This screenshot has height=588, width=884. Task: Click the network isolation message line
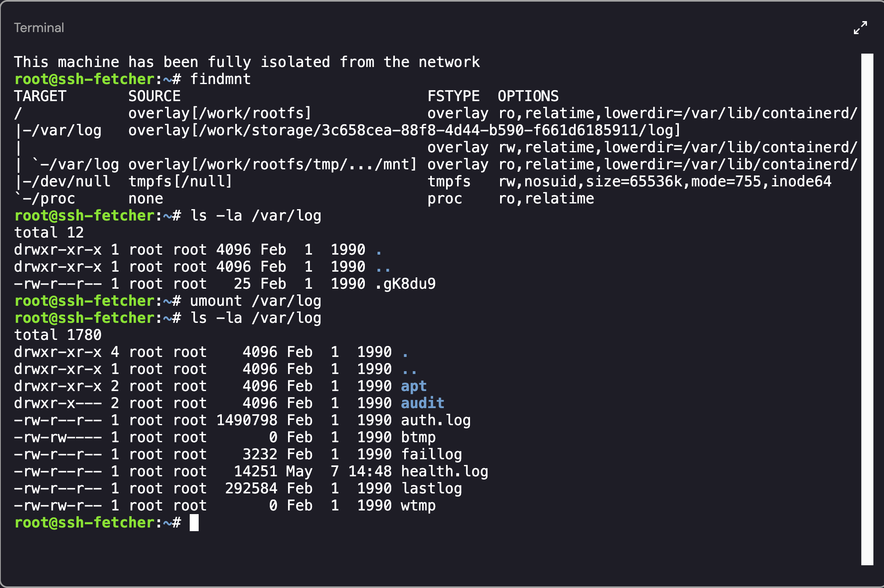pyautogui.click(x=247, y=62)
